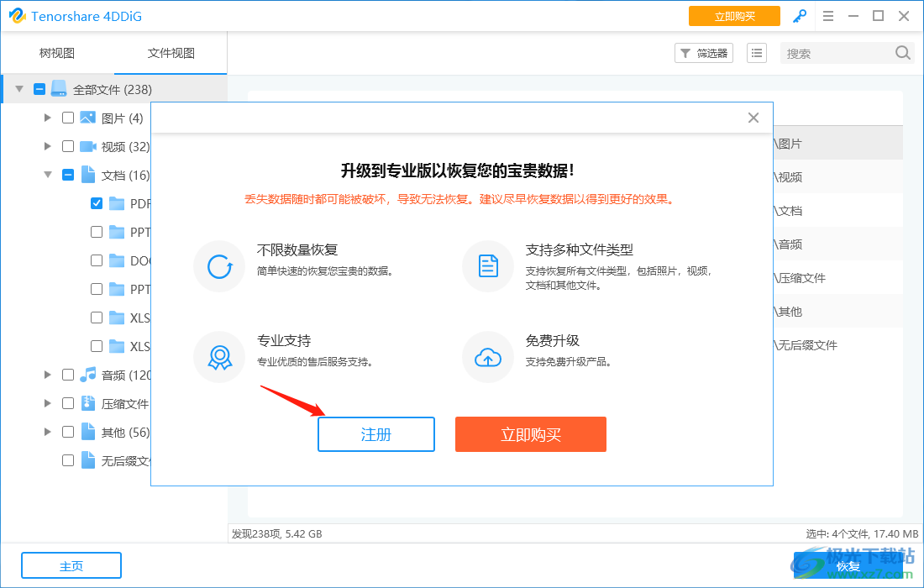Click the 其他 file icon in the tree
This screenshot has height=588, width=924.
click(x=88, y=431)
